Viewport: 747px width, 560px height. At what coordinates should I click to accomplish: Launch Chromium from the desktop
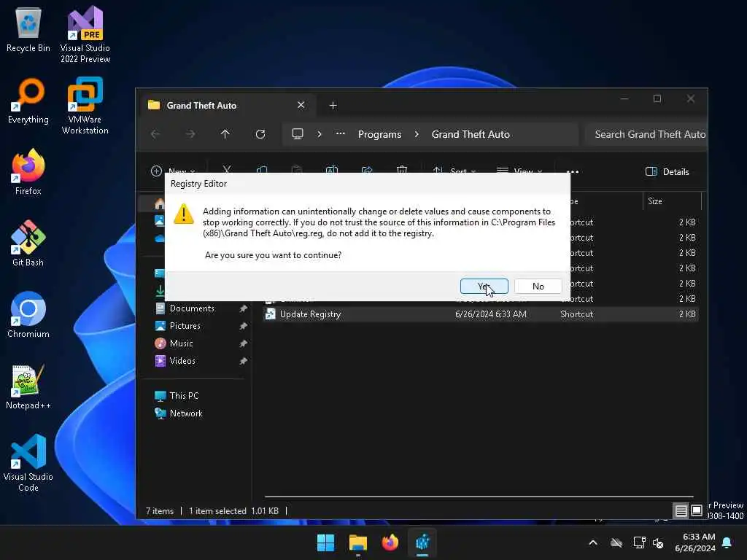click(x=28, y=315)
